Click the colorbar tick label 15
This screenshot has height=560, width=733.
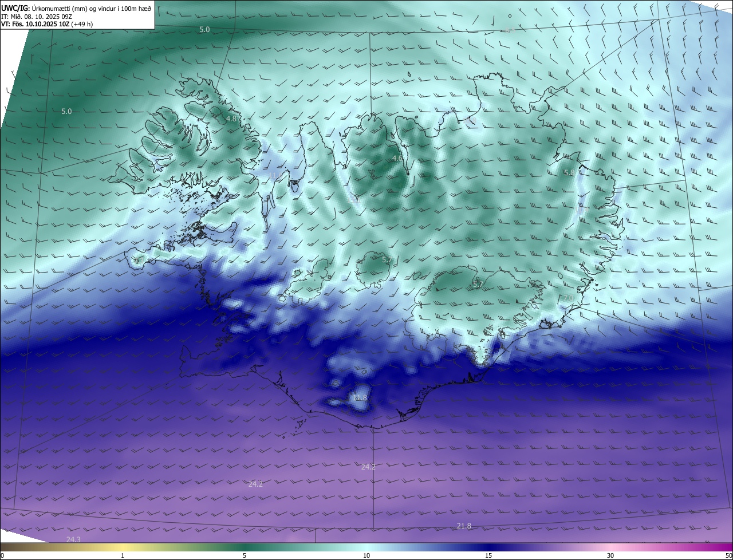(x=488, y=555)
